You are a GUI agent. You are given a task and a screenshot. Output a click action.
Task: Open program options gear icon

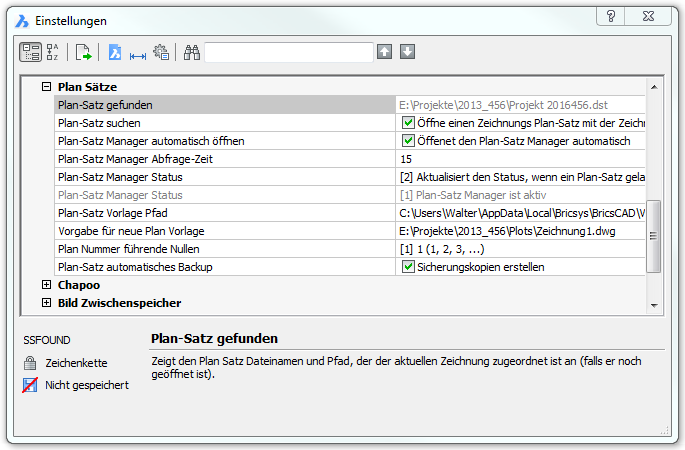(x=161, y=52)
